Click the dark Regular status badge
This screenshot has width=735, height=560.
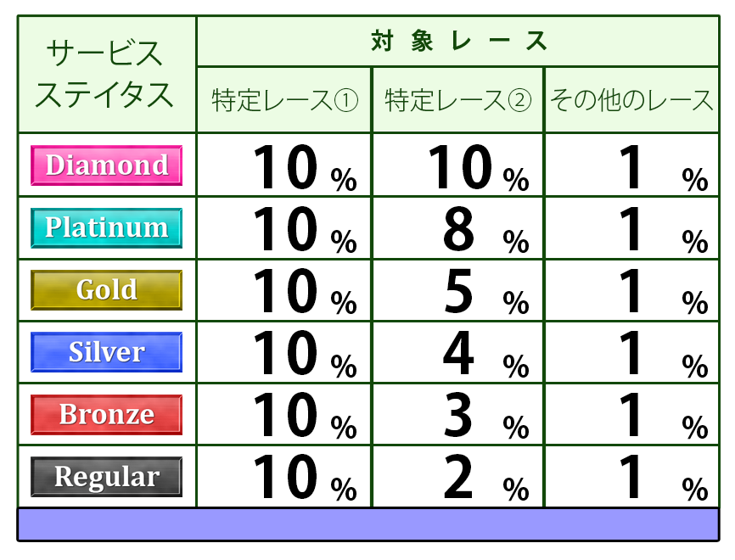(106, 477)
